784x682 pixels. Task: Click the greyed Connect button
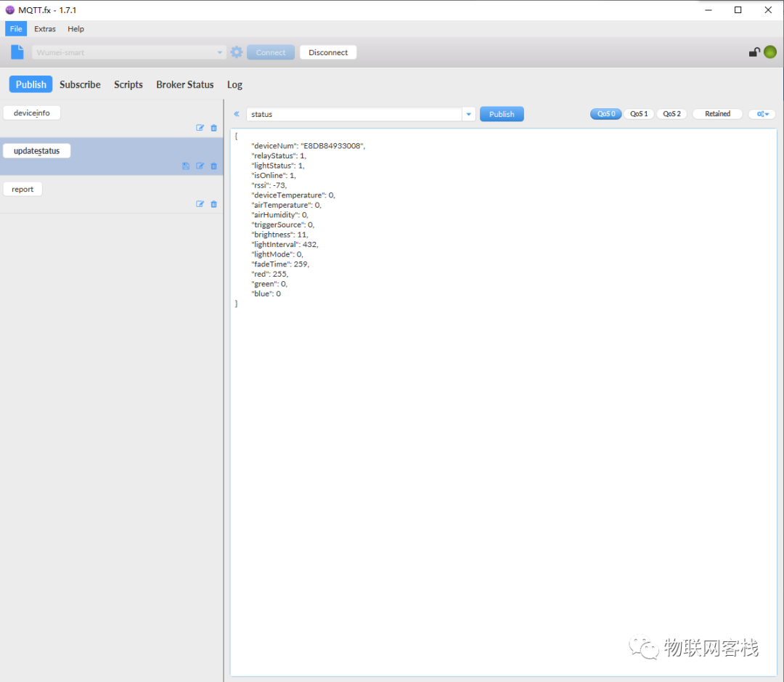[x=271, y=52]
